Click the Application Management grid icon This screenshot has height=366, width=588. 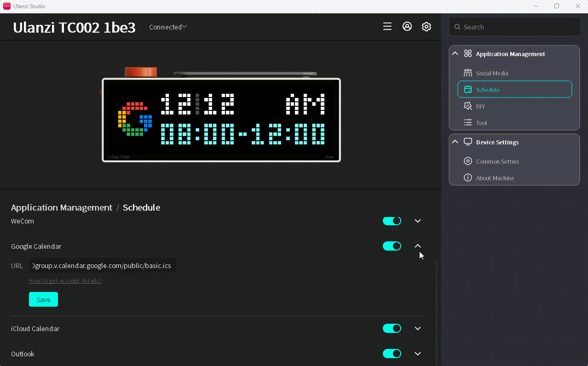[468, 54]
